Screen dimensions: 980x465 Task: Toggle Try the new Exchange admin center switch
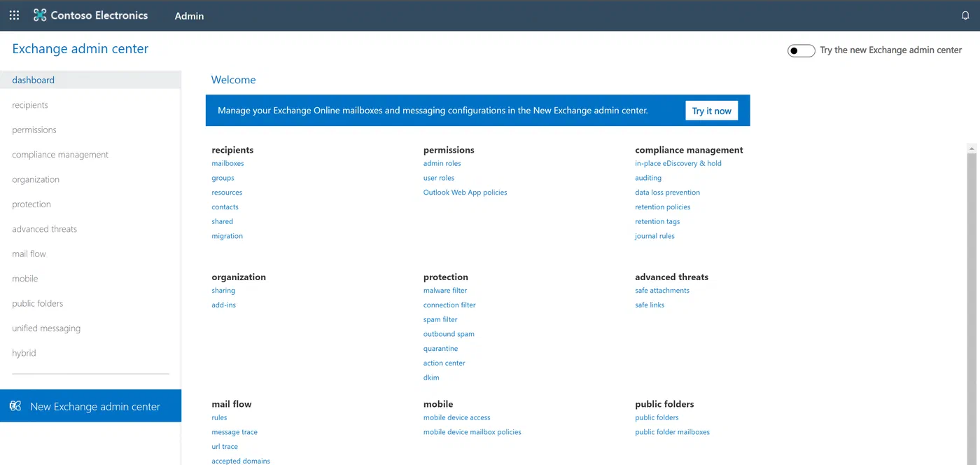pos(801,50)
